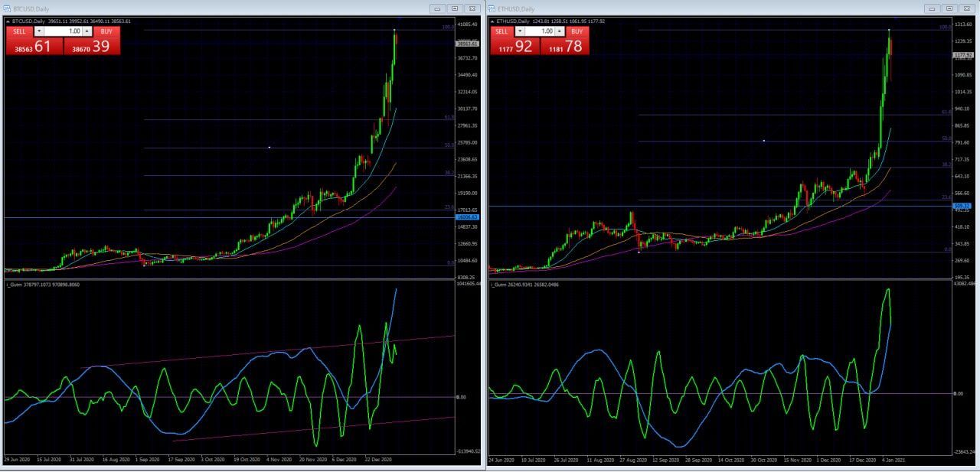Decrease lot volume in BTCUSD trading panel

[38, 31]
